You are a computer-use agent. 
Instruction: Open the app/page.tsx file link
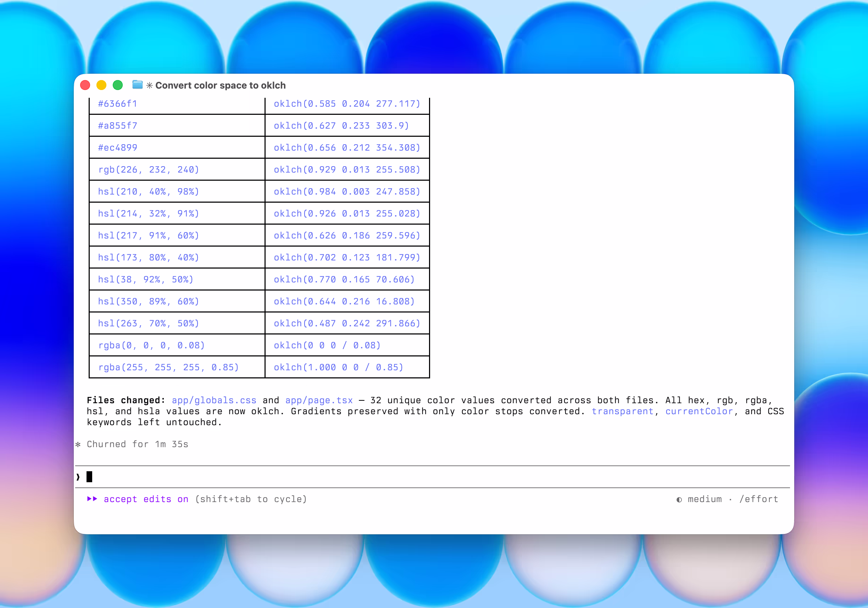coord(319,400)
